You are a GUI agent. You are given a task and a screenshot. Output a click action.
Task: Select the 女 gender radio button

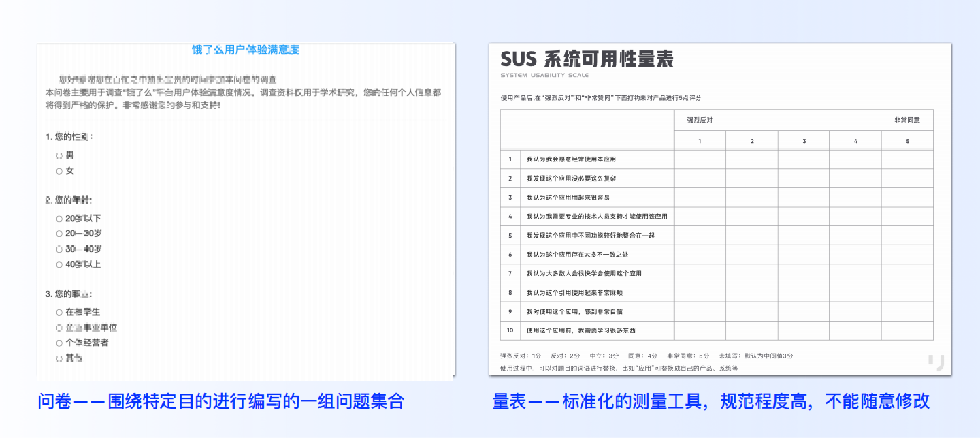(60, 171)
